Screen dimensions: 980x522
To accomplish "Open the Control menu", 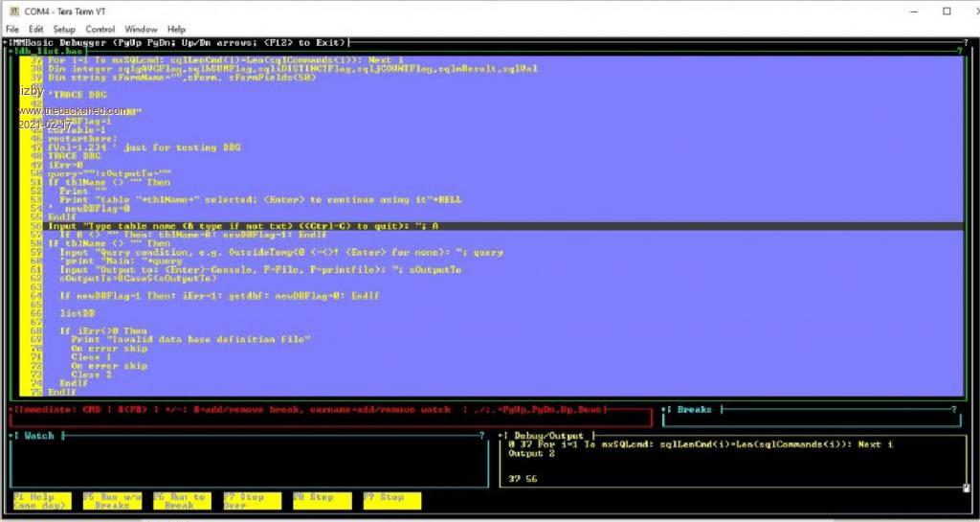I will (x=100, y=30).
